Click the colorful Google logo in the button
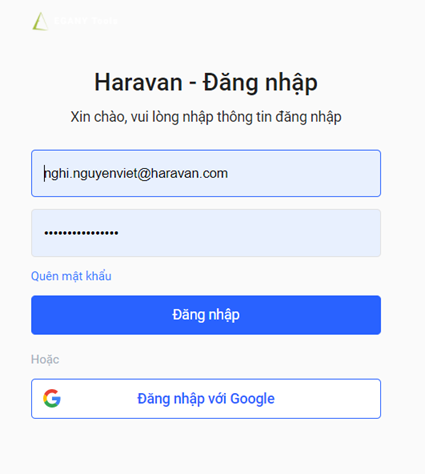Screen dimensions: 425x474 point(52,398)
